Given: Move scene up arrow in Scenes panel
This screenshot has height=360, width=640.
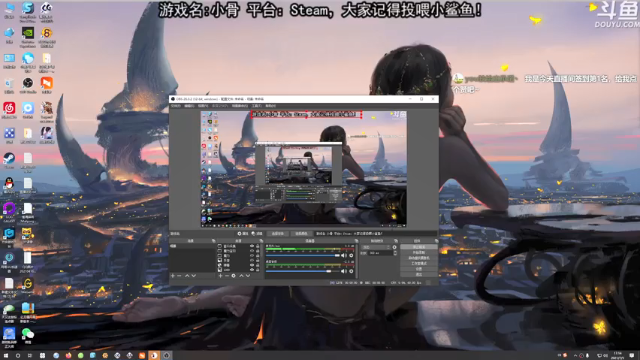Looking at the screenshot, I should click(x=187, y=276).
